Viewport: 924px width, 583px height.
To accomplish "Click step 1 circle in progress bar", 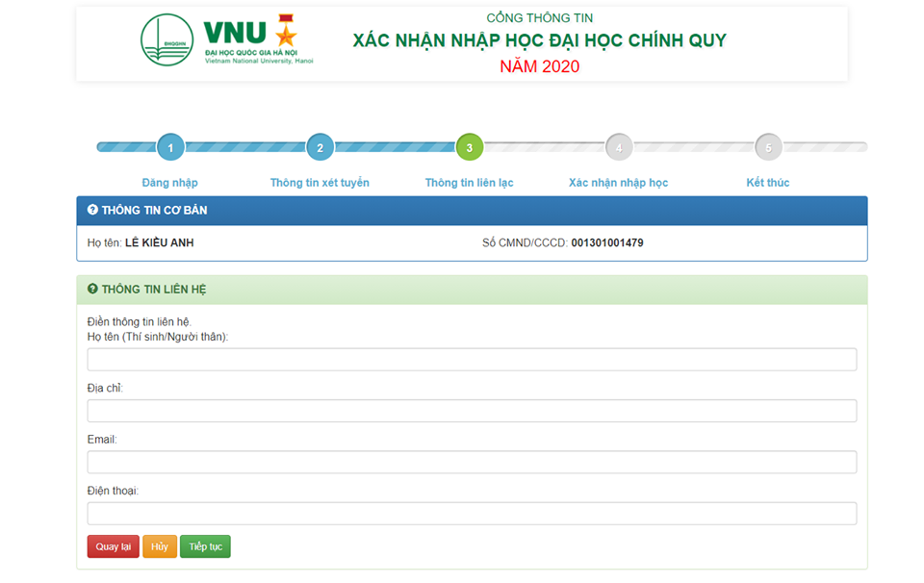I will click(170, 147).
